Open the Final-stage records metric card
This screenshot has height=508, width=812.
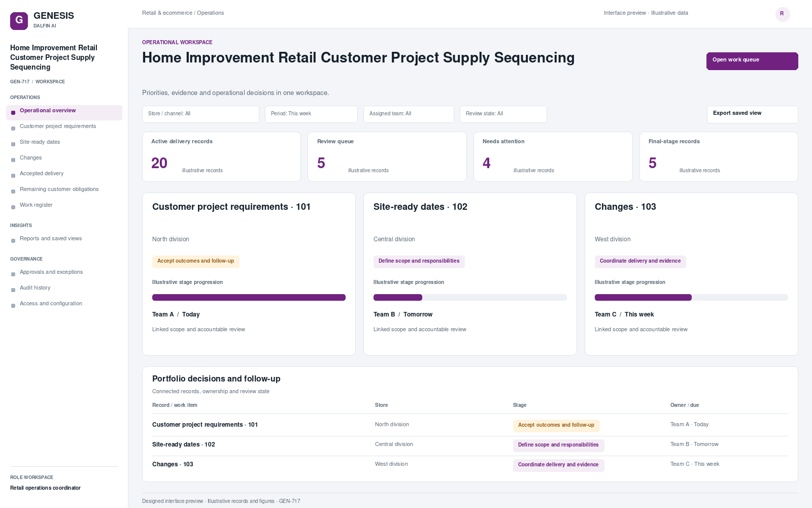719,156
